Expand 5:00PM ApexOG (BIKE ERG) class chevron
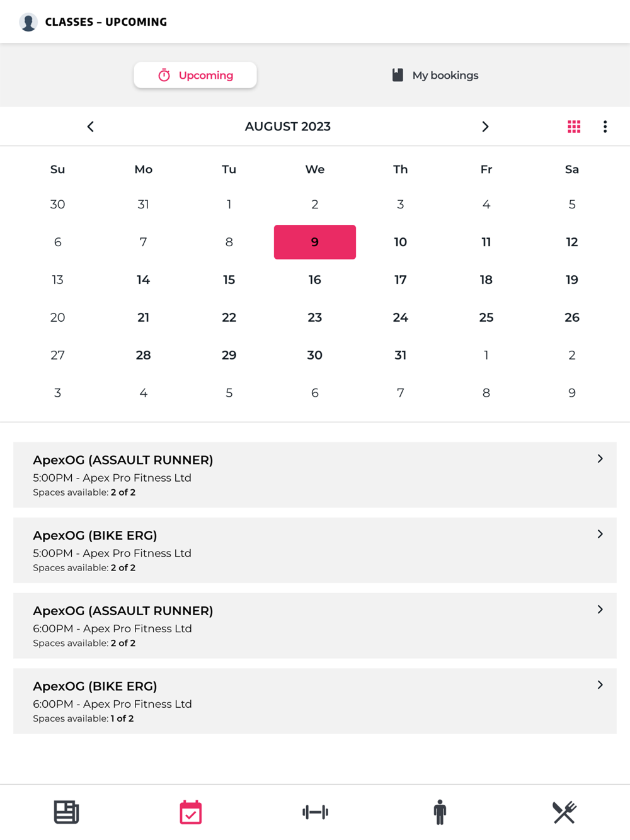Viewport: 630px width, 840px height. (600, 535)
